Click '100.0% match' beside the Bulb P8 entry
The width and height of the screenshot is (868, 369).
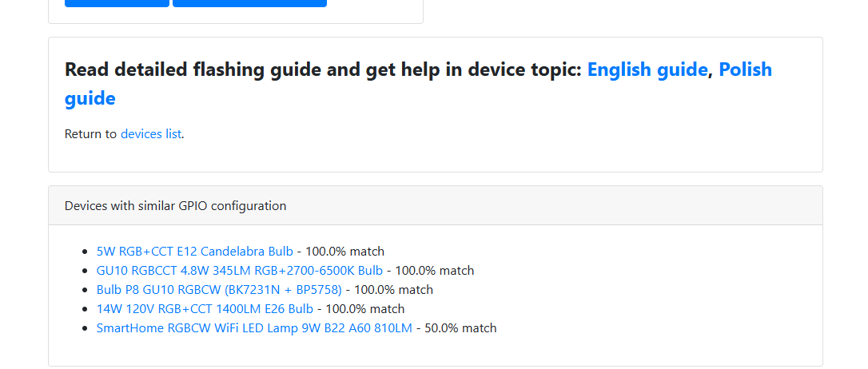pyautogui.click(x=394, y=289)
